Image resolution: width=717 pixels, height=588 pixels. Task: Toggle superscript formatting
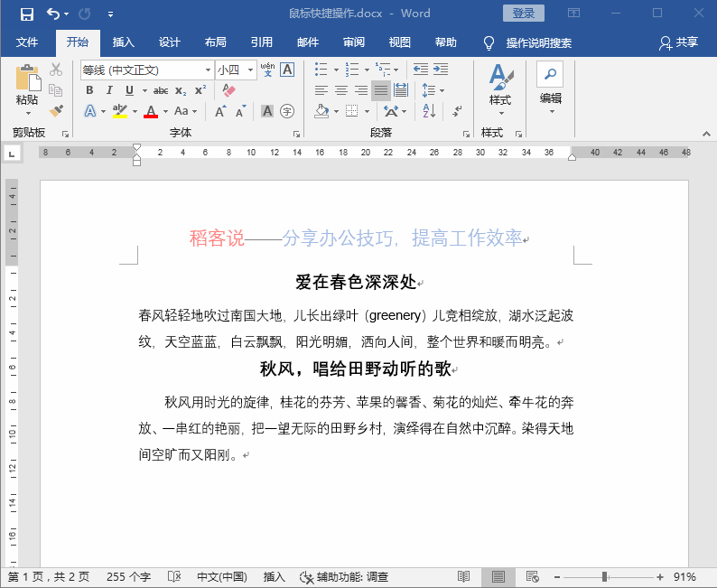[200, 90]
